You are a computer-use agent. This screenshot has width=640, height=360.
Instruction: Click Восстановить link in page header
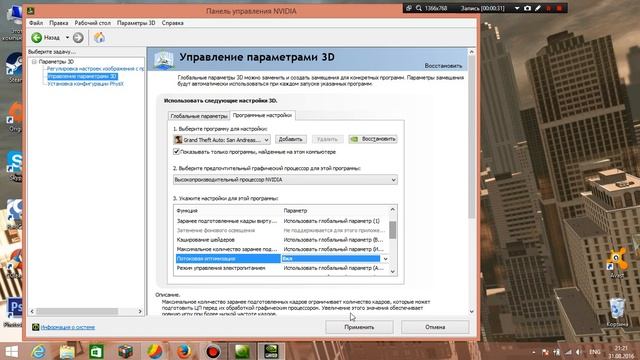point(443,66)
